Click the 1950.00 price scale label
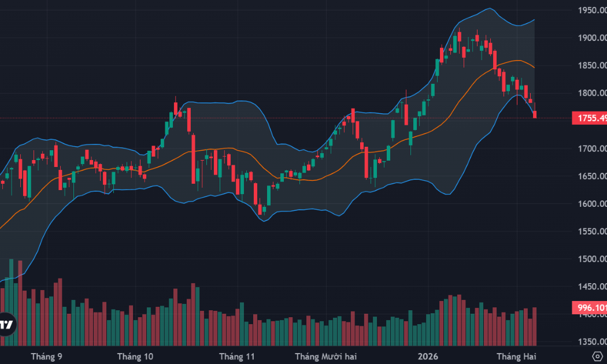Image resolution: width=607 pixels, height=364 pixels. click(591, 10)
